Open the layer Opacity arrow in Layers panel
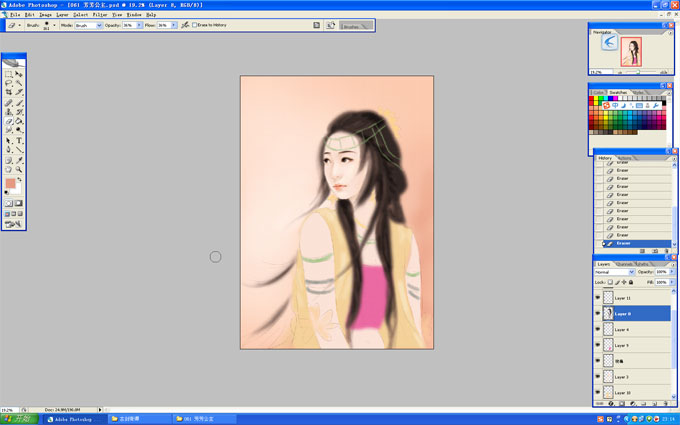This screenshot has width=680, height=425. point(672,272)
